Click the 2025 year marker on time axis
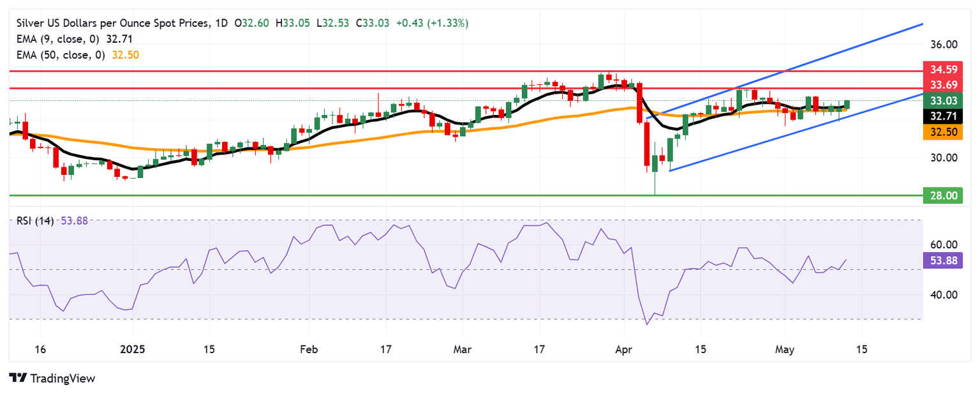 (x=133, y=350)
